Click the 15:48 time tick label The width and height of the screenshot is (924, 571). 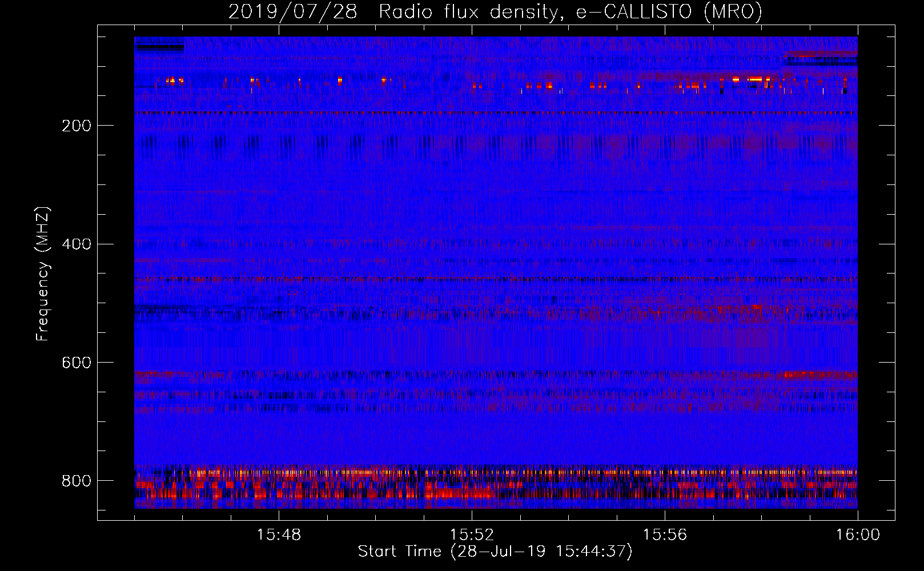pyautogui.click(x=279, y=535)
